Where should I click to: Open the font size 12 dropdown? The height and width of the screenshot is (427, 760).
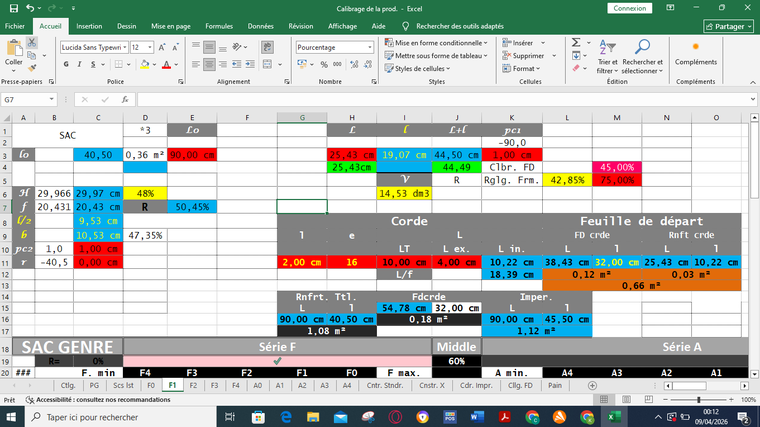click(x=150, y=47)
